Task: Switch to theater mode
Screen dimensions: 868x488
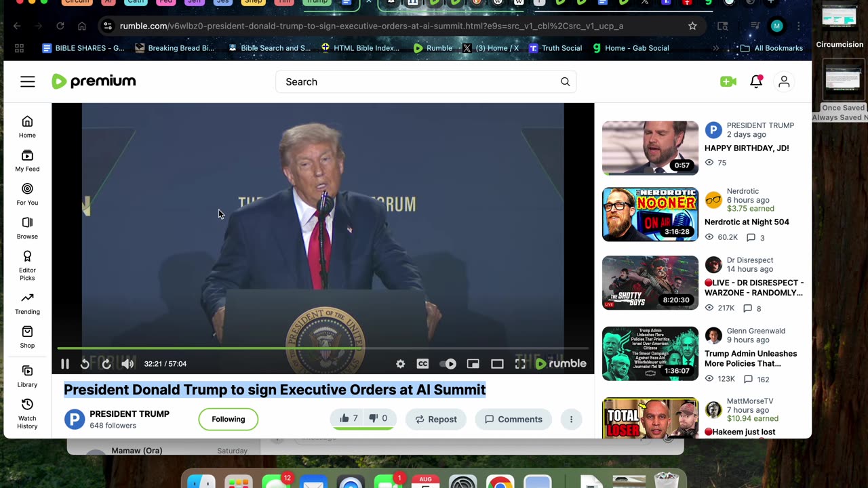Action: (x=497, y=364)
